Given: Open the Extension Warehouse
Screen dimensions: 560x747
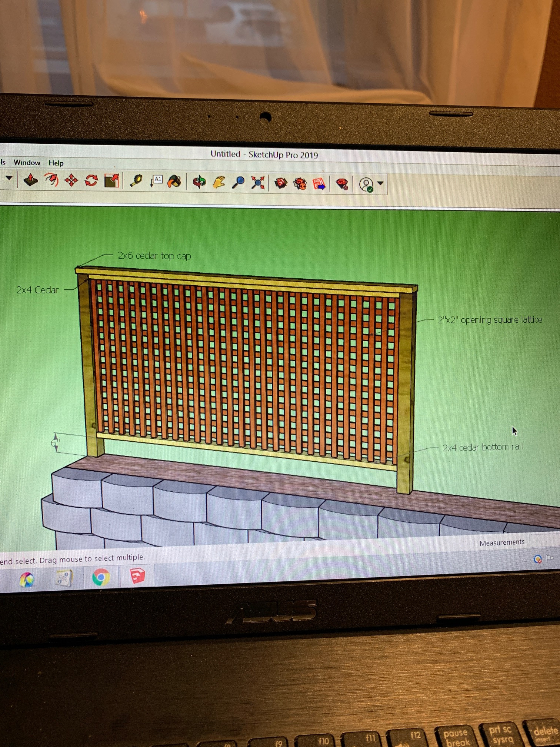Looking at the screenshot, I should (300, 183).
